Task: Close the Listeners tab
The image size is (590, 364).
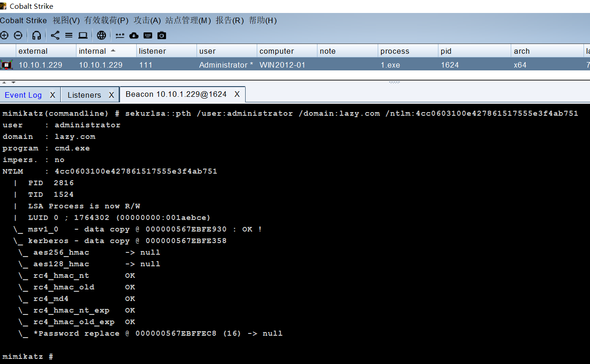Action: click(111, 95)
